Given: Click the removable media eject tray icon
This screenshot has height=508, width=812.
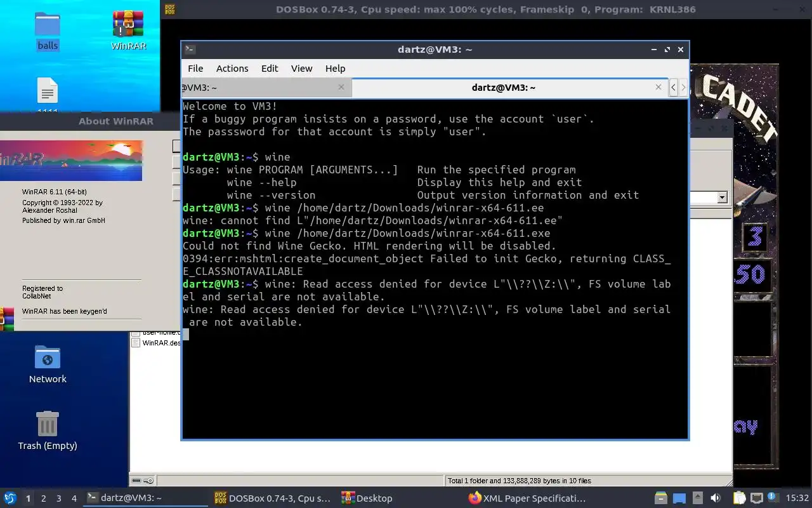Looking at the screenshot, I should 698,498.
